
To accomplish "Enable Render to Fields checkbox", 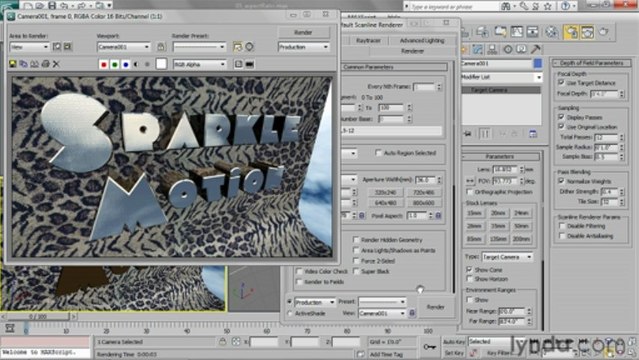I will [x=300, y=282].
